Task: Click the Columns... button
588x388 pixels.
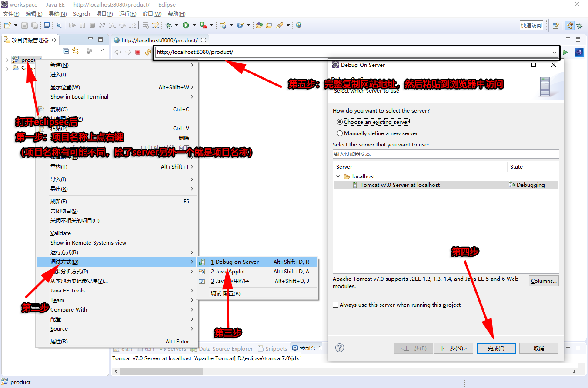Action: click(544, 281)
